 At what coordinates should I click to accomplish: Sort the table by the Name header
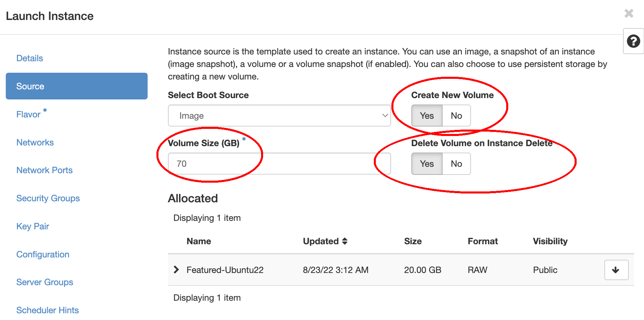click(199, 241)
